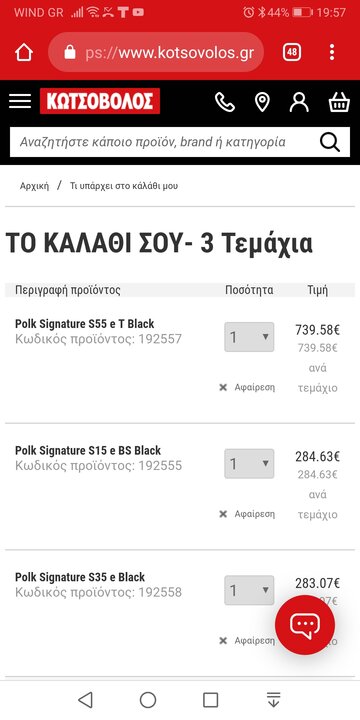Click the search magnifier icon
Screen dimensions: 360x720
[330, 142]
